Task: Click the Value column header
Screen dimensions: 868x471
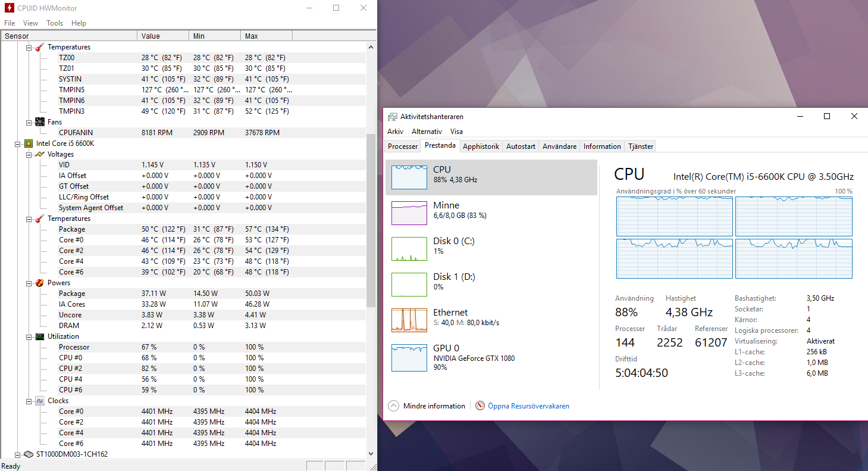Action: point(163,36)
